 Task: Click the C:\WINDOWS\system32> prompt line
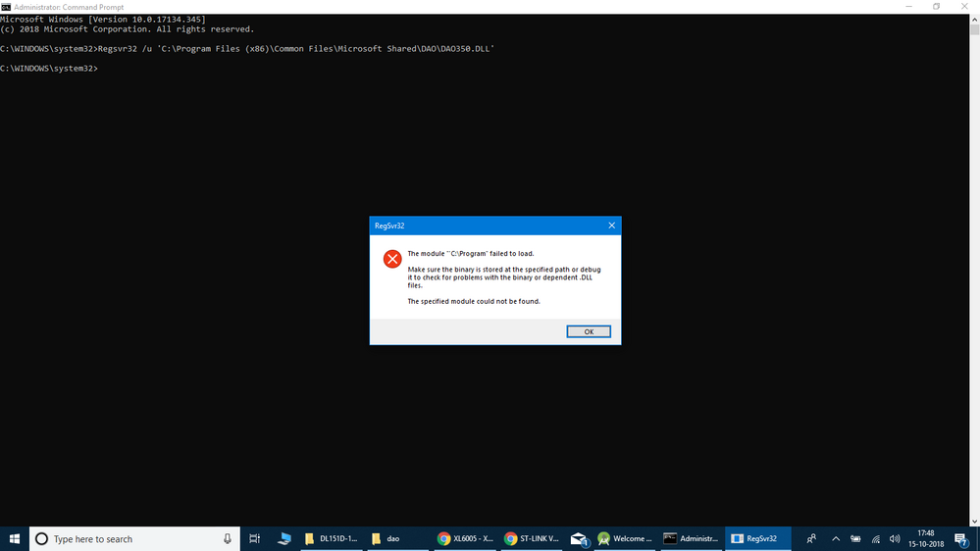(x=49, y=68)
